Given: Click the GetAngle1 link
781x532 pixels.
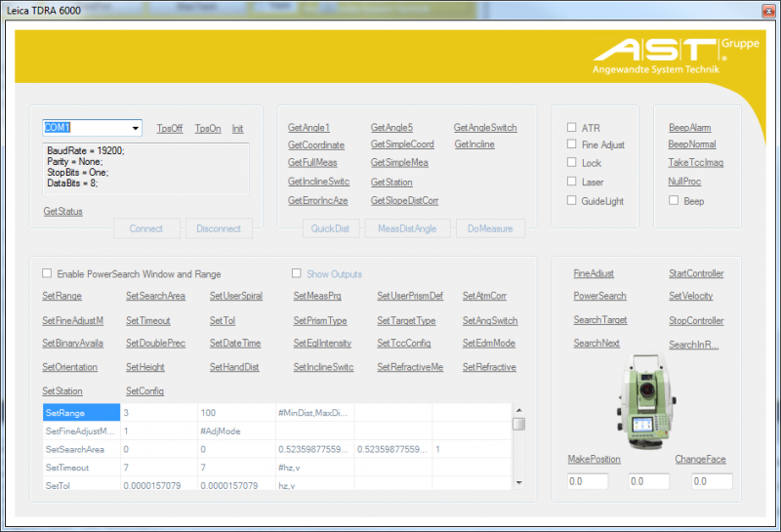Looking at the screenshot, I should (308, 128).
